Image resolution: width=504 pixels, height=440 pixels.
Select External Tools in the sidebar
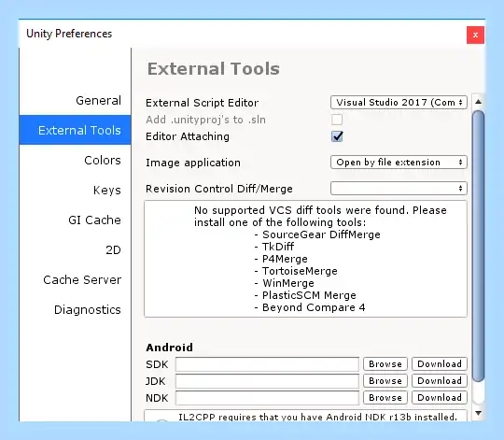coord(76,130)
